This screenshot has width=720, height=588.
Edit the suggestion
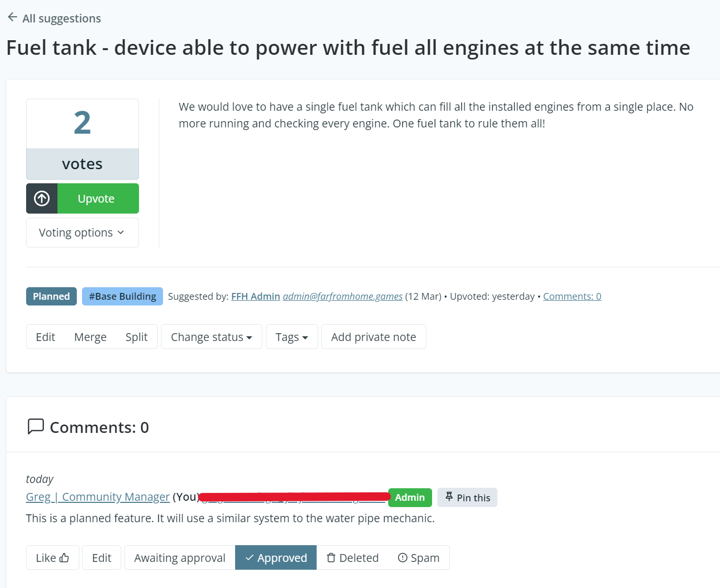click(45, 337)
